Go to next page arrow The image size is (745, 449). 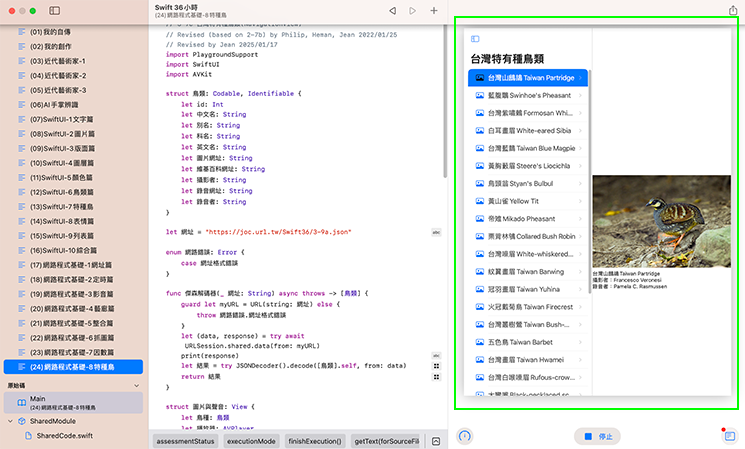[412, 10]
